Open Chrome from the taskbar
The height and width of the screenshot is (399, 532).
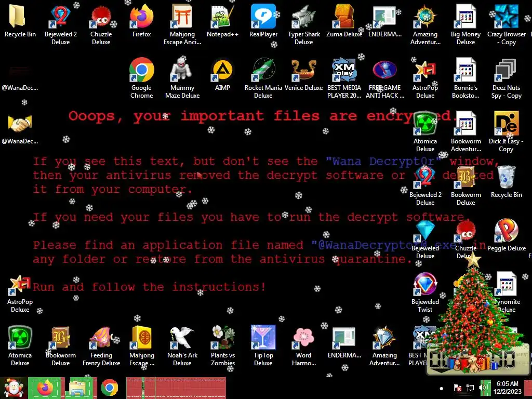[x=109, y=388]
